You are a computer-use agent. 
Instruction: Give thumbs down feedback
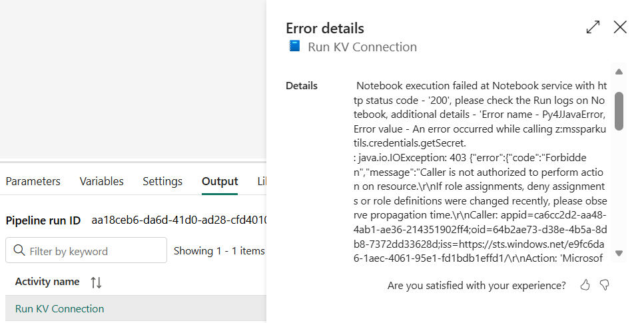605,285
